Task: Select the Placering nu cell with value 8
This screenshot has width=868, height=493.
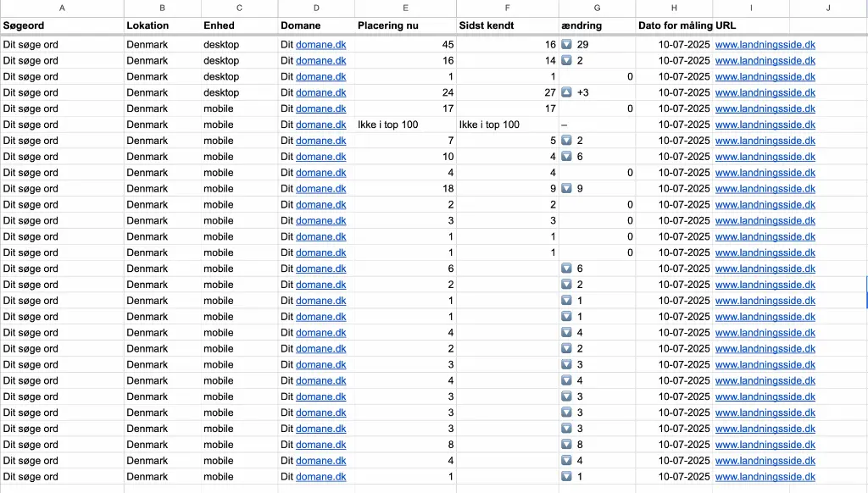Action: (405, 445)
